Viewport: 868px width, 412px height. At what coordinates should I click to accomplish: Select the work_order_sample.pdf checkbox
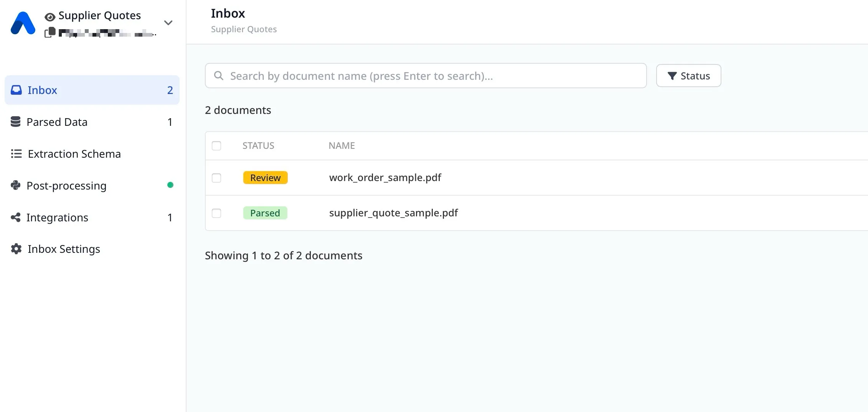tap(216, 178)
